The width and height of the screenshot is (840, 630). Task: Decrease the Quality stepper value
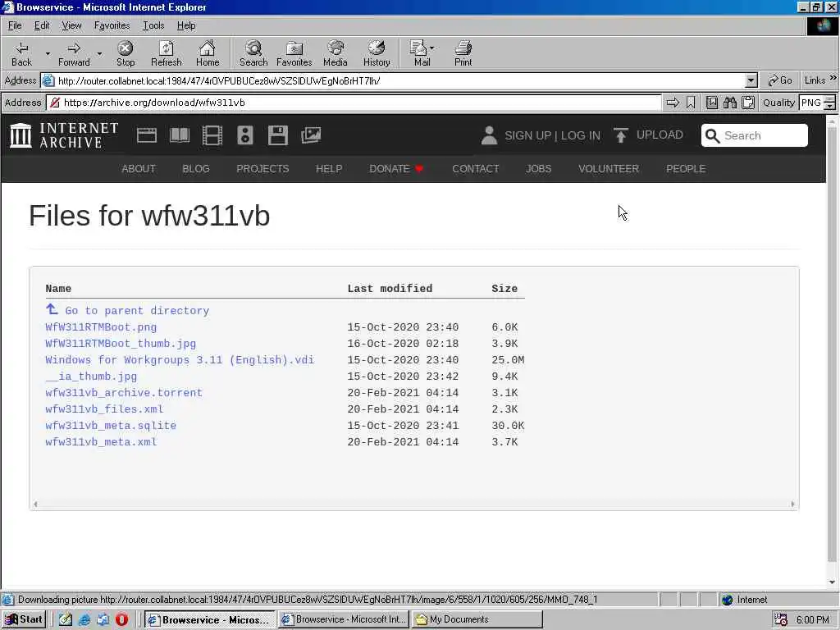(x=829, y=106)
